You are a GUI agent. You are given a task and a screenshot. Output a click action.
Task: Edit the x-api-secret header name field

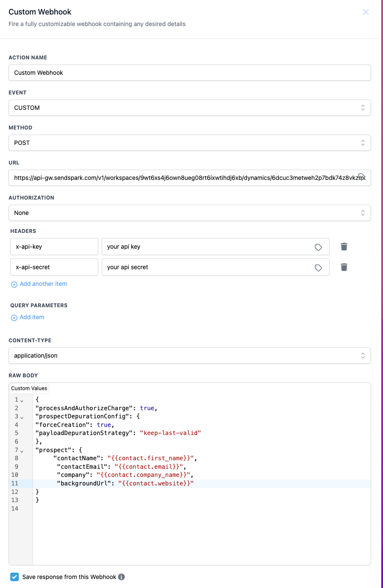[54, 267]
